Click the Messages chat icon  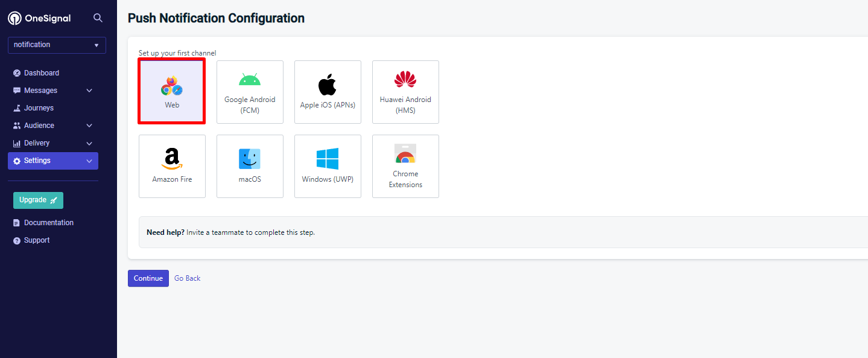[17, 91]
